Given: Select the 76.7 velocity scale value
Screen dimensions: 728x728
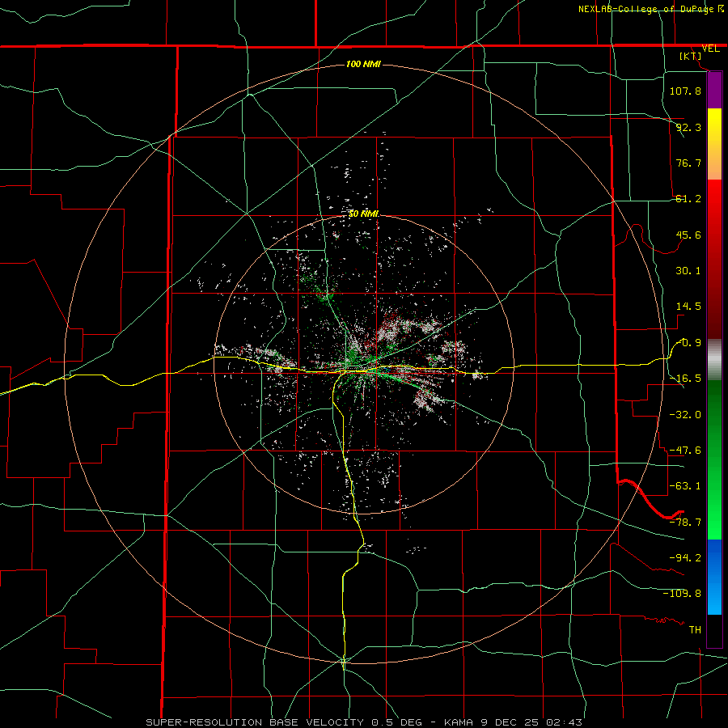Looking at the screenshot, I should (x=688, y=163).
